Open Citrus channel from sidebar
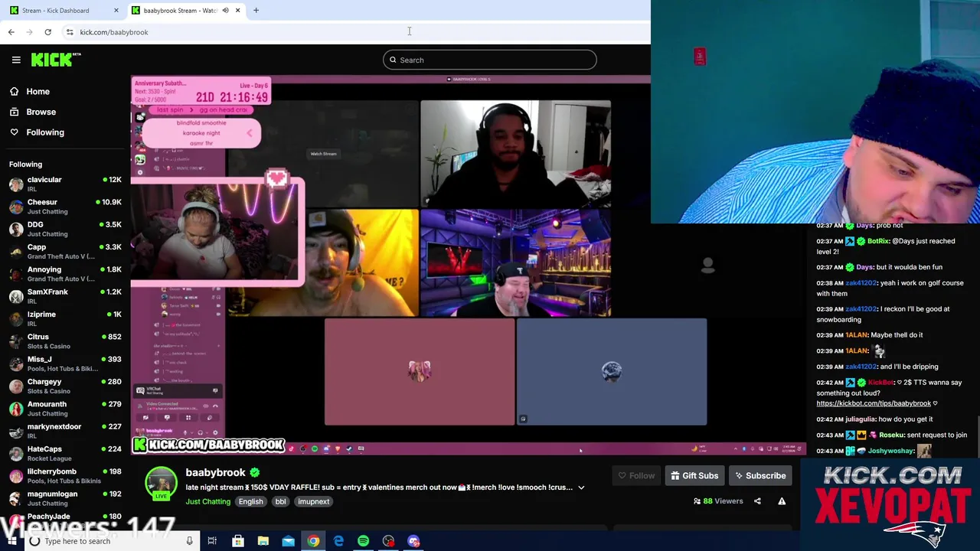This screenshot has height=551, width=980. tap(65, 341)
